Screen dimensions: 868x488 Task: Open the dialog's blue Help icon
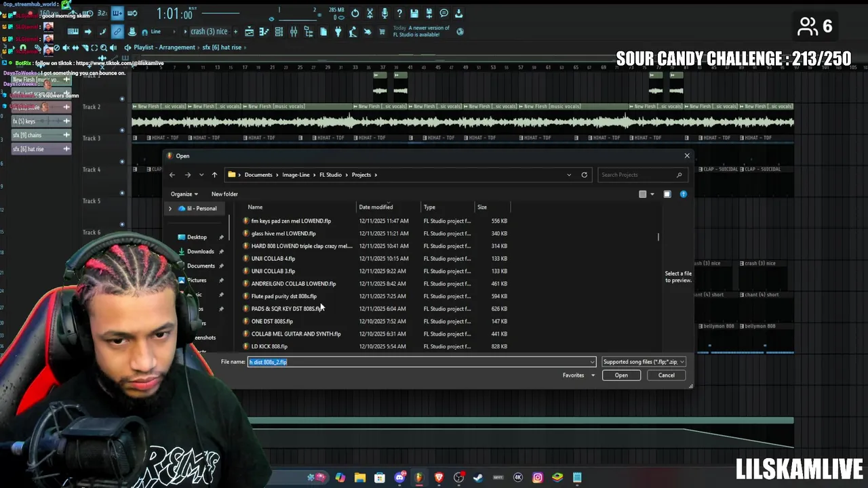coord(683,195)
